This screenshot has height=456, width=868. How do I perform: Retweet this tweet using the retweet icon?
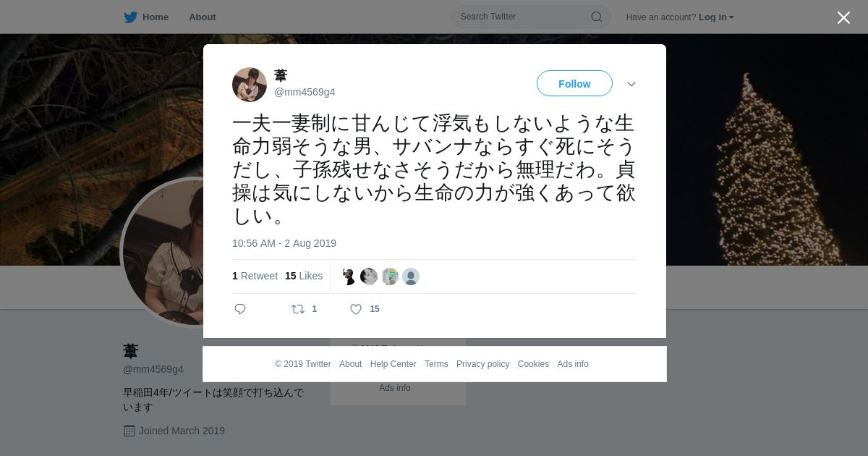(298, 309)
